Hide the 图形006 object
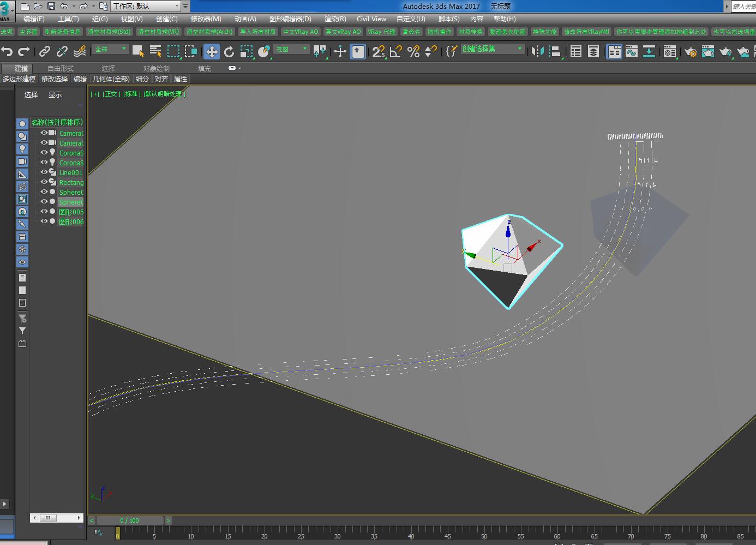This screenshot has height=545, width=756. coord(44,221)
